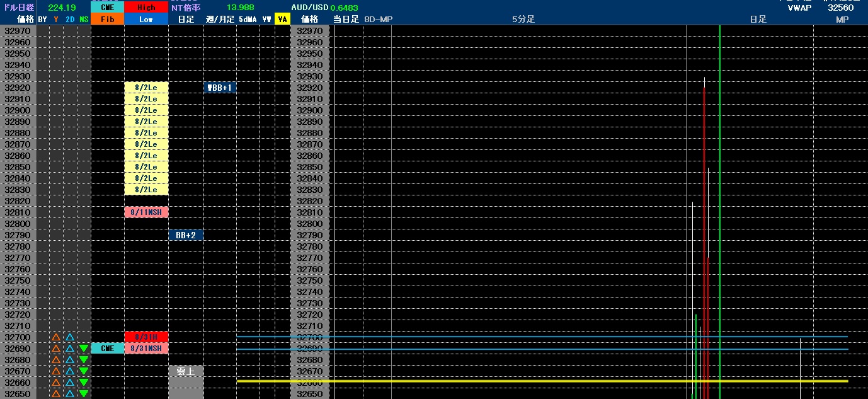This screenshot has width=868, height=399.
Task: Click the orange triangle in row 32660
Action: tap(56, 383)
